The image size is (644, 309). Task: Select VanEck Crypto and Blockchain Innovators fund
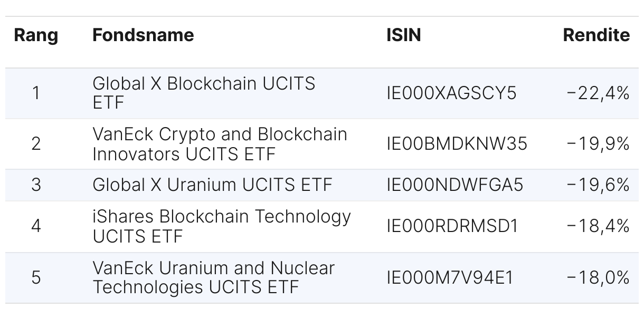(220, 143)
